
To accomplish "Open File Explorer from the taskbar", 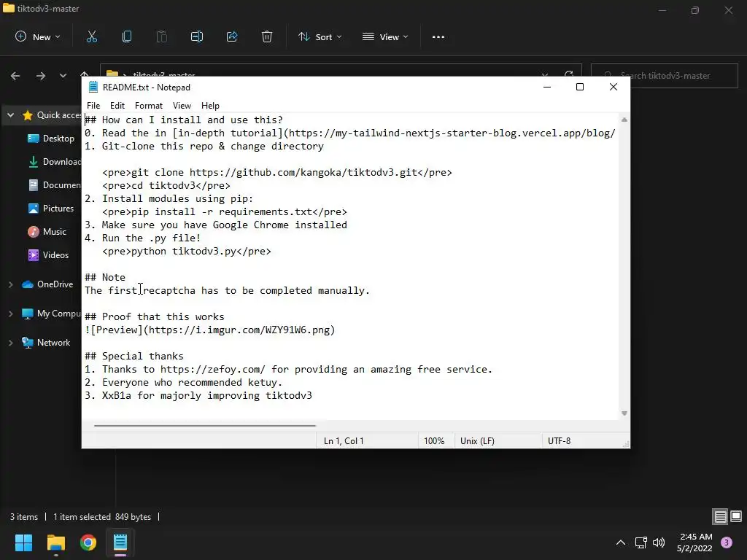I will 55,542.
